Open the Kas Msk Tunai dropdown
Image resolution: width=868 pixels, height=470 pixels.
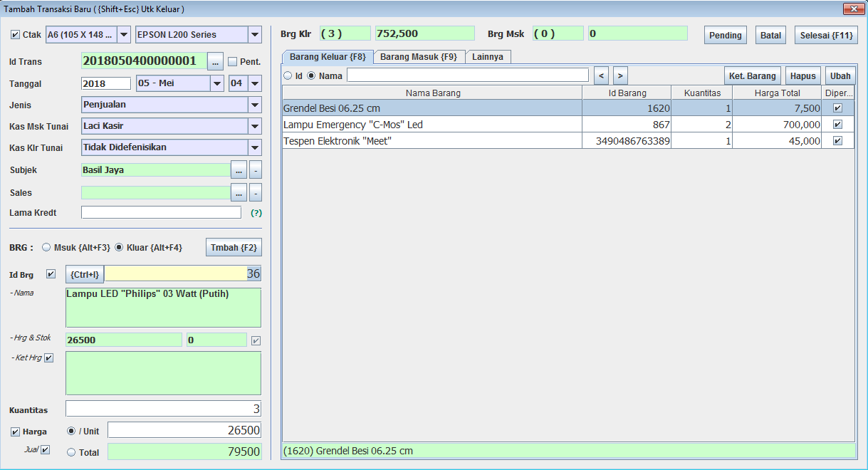[255, 126]
